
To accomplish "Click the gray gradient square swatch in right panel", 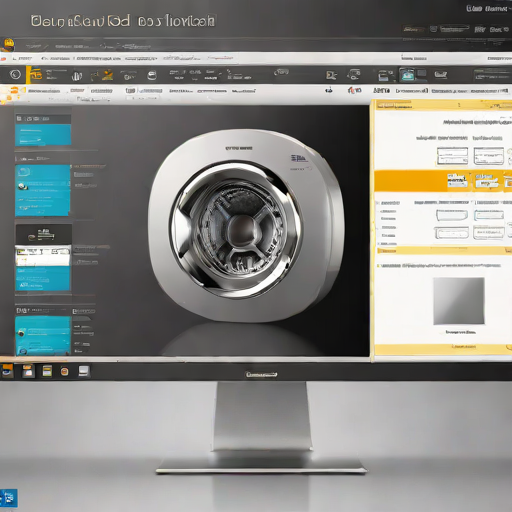I will [x=459, y=301].
